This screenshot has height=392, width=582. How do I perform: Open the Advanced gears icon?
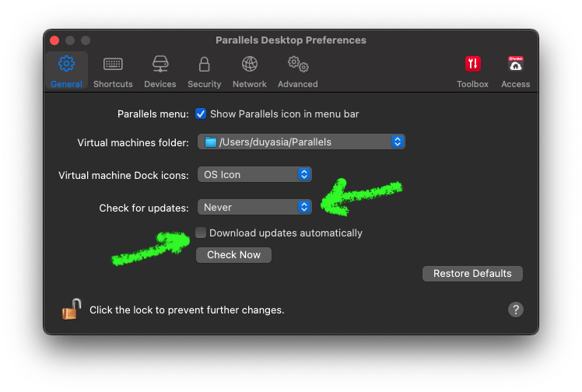tap(298, 64)
